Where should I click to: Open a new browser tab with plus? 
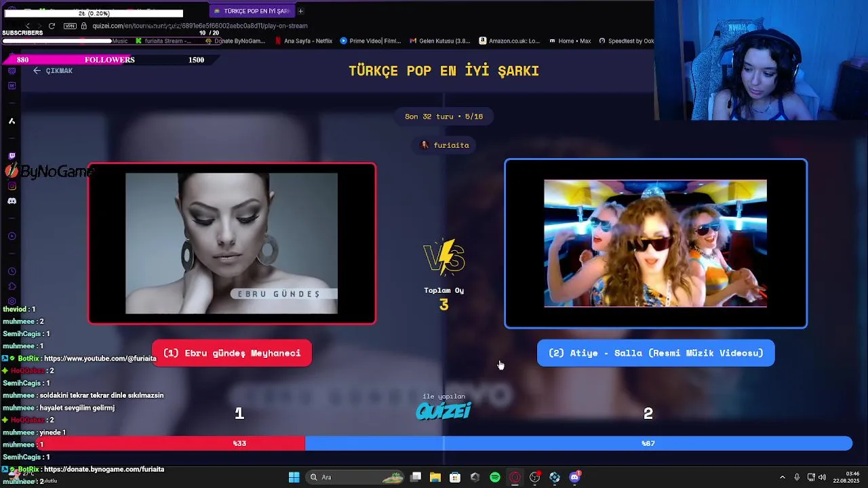pyautogui.click(x=300, y=11)
